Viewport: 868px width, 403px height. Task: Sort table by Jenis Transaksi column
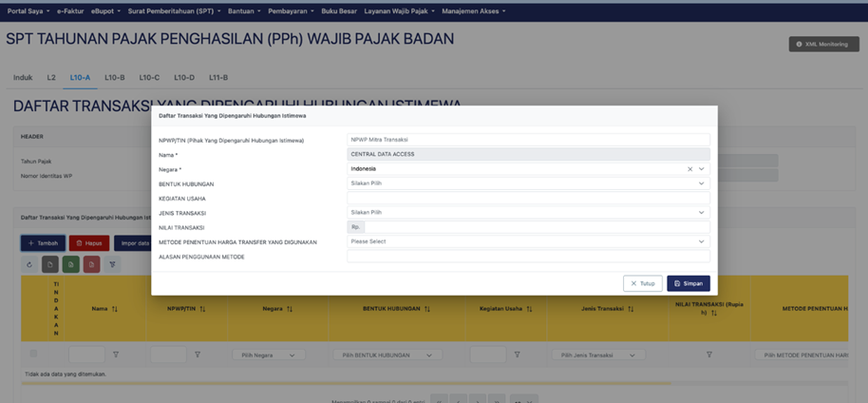tap(631, 309)
